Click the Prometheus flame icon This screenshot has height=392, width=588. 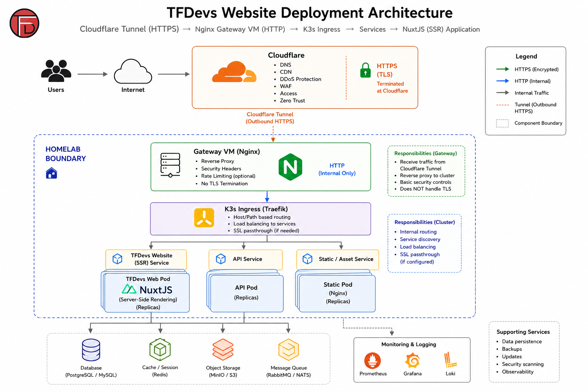(372, 361)
